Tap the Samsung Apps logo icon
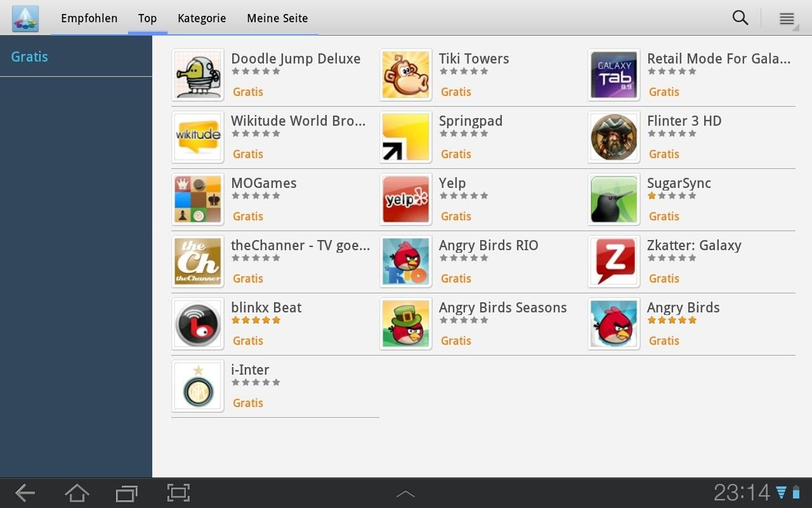The height and width of the screenshot is (508, 812). 25,18
